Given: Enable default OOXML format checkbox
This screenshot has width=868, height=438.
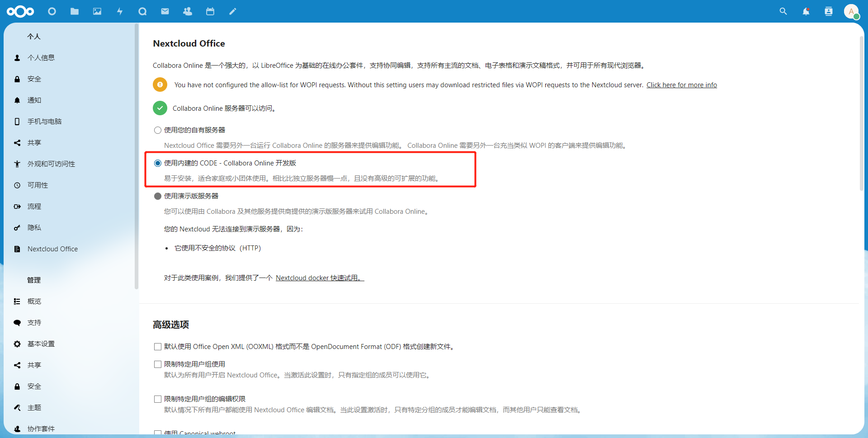Looking at the screenshot, I should click(x=158, y=347).
